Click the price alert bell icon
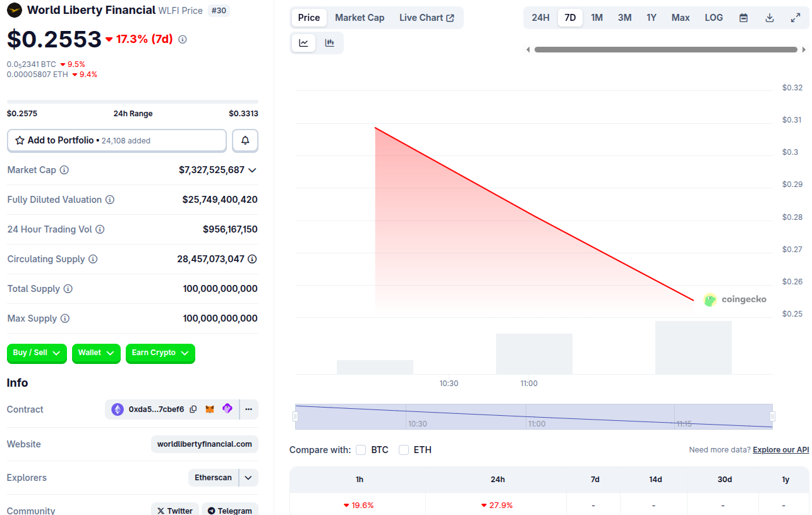 (245, 140)
